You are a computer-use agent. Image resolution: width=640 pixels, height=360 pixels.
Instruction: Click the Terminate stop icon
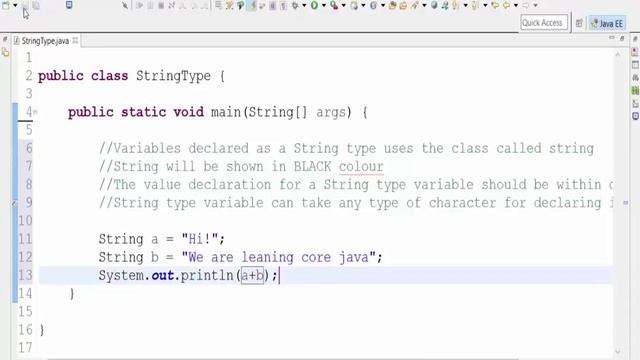161,5
